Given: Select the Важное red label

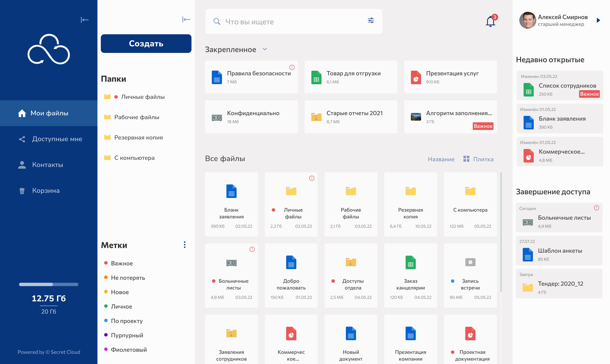Looking at the screenshot, I should click(122, 263).
